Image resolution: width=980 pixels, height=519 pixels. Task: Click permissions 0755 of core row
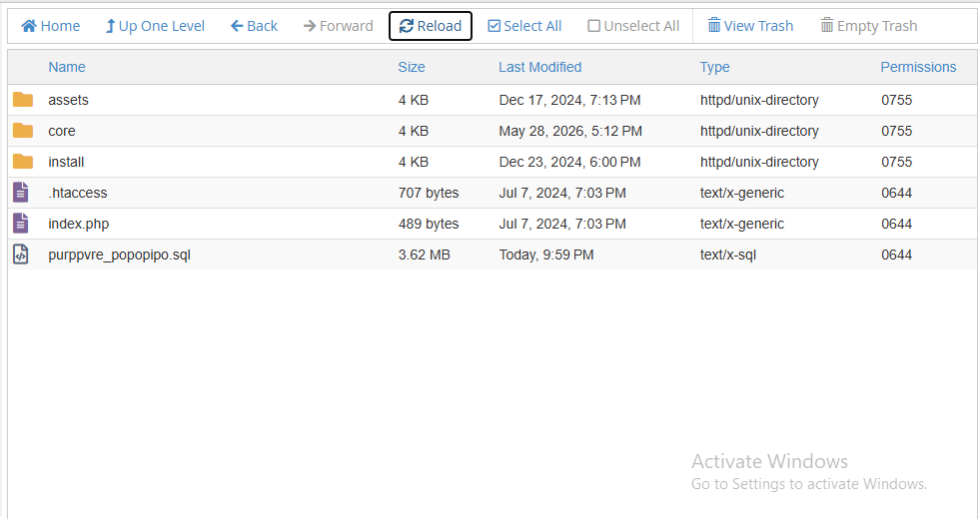point(896,131)
